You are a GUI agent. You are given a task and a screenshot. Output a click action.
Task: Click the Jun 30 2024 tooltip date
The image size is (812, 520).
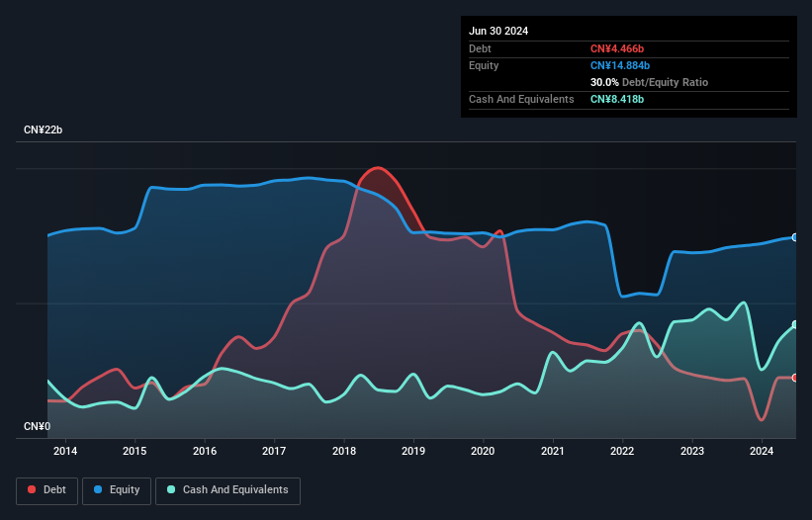498,31
